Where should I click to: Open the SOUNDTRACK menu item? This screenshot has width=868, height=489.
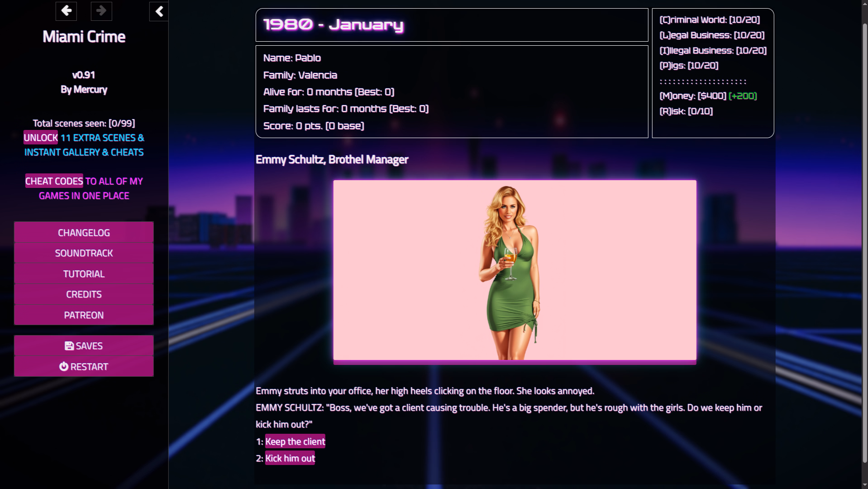[x=84, y=253]
